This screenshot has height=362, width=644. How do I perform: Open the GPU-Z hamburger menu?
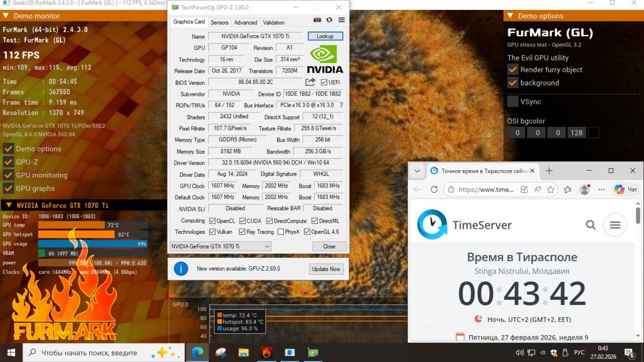tap(342, 20)
